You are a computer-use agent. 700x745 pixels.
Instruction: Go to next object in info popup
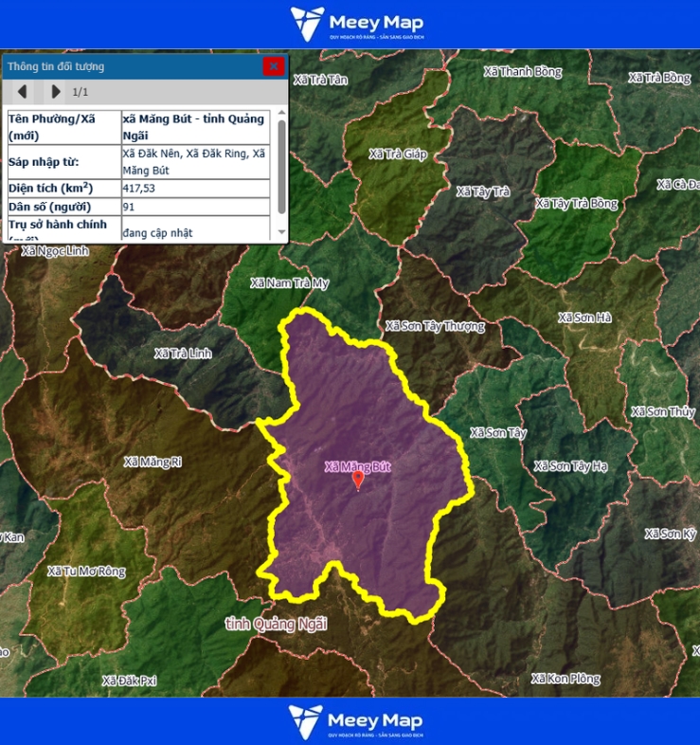pos(55,92)
